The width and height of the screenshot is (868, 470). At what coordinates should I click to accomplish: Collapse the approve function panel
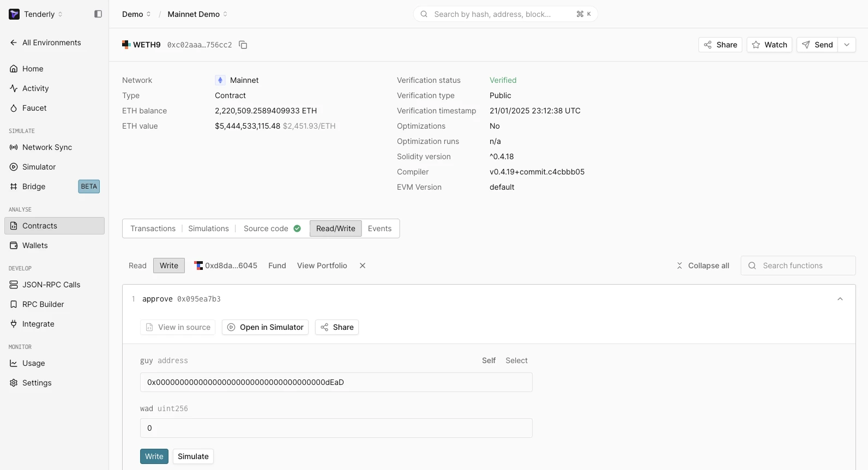[840, 299]
